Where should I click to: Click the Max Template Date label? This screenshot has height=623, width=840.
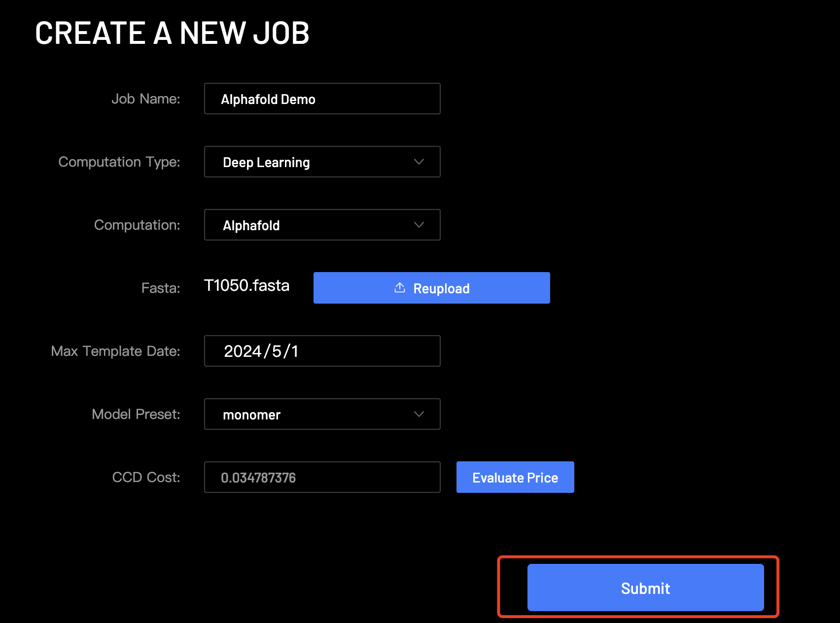pyautogui.click(x=116, y=351)
